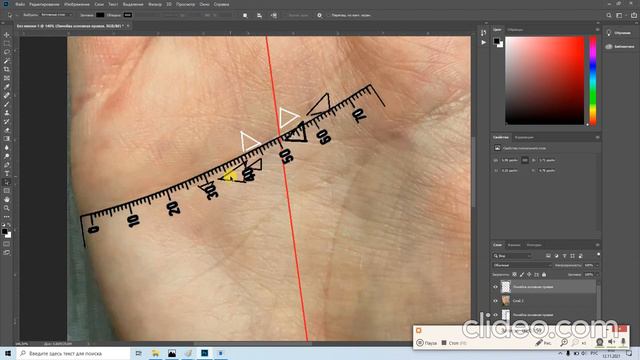Select the Rectangular Marquee tool
Viewport: 640px width, 360px height.
7,43
